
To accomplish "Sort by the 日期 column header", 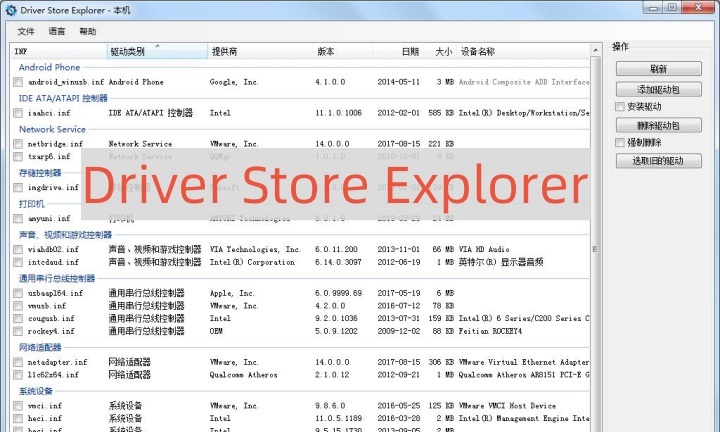I will [x=398, y=51].
